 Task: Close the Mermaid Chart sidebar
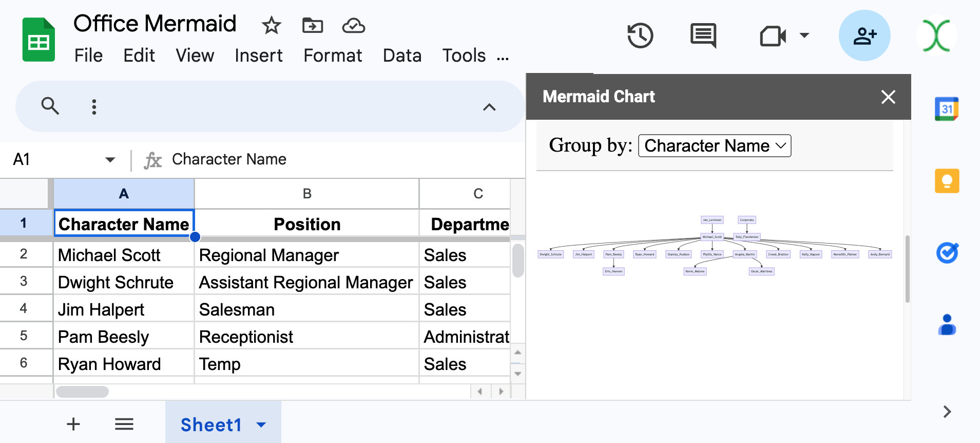click(888, 97)
